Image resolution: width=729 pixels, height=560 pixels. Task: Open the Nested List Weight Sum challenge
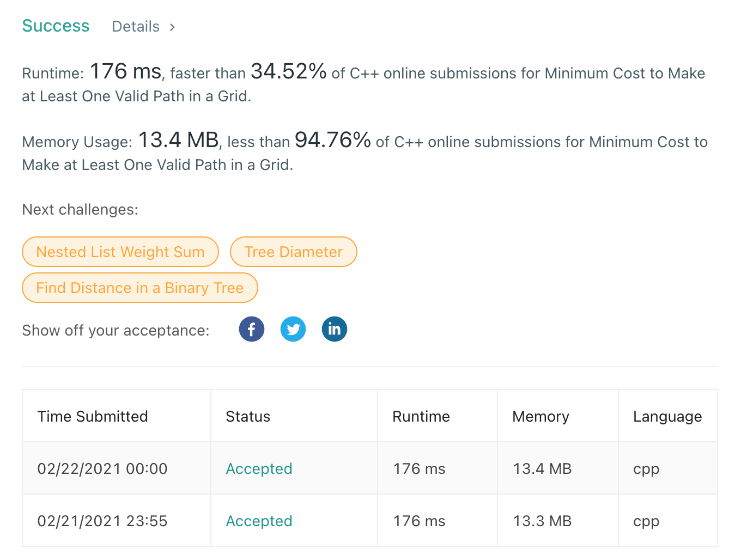click(120, 252)
